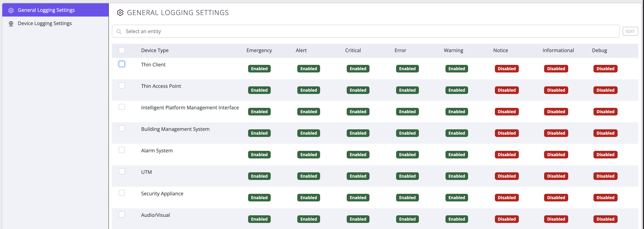Click the Thin Access Point device name

[x=161, y=86]
